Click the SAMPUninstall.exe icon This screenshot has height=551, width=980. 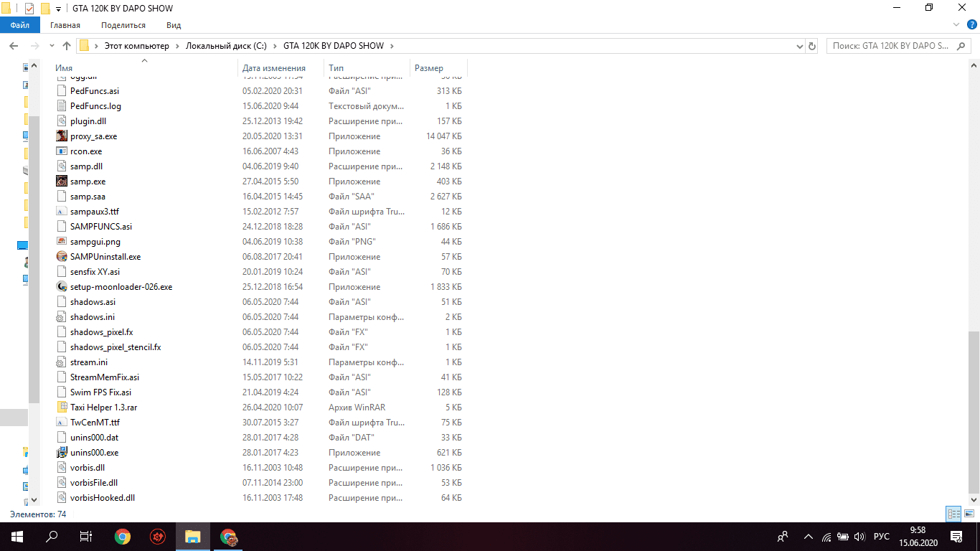point(62,257)
